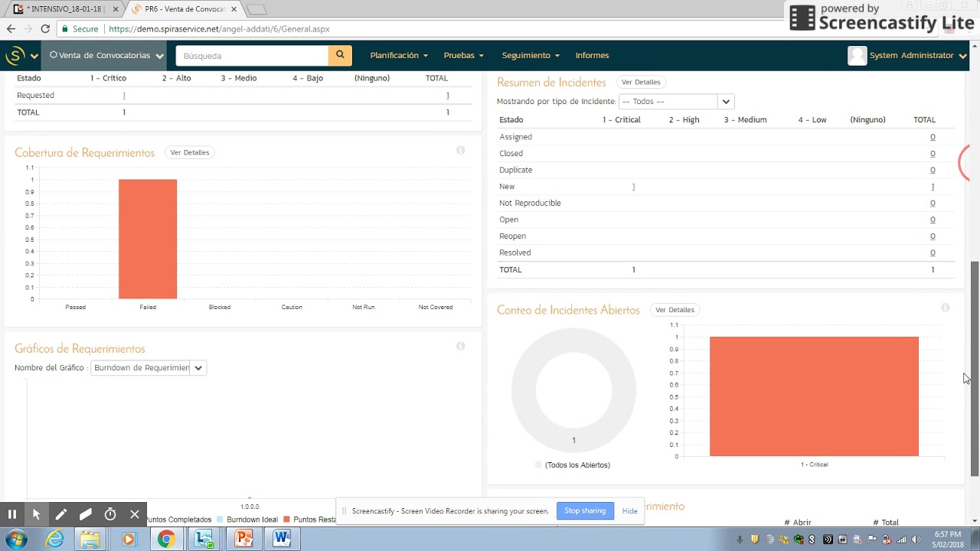This screenshot has width=980, height=551.
Task: Click the Resolved incidents total link
Action: (933, 253)
